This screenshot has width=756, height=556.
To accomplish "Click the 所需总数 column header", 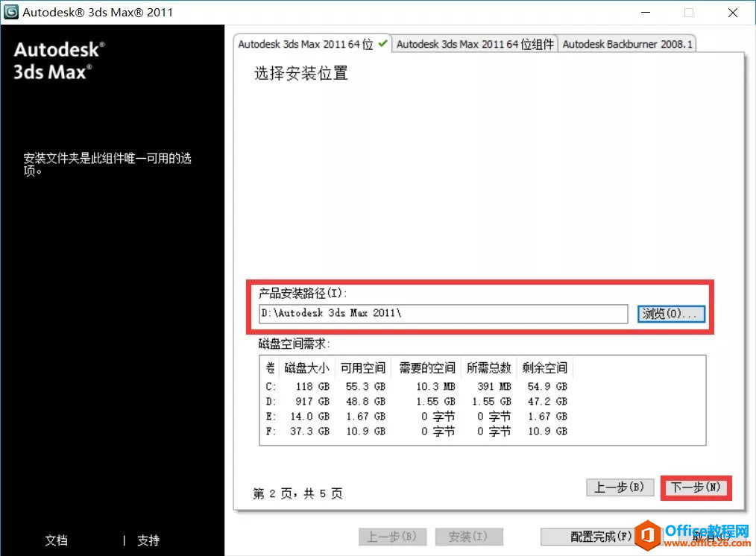I will (488, 368).
